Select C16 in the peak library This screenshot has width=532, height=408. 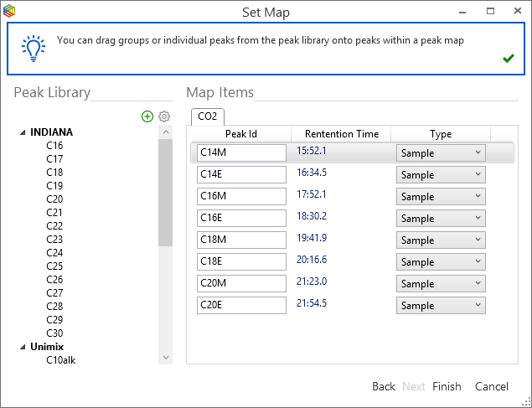[x=54, y=146]
